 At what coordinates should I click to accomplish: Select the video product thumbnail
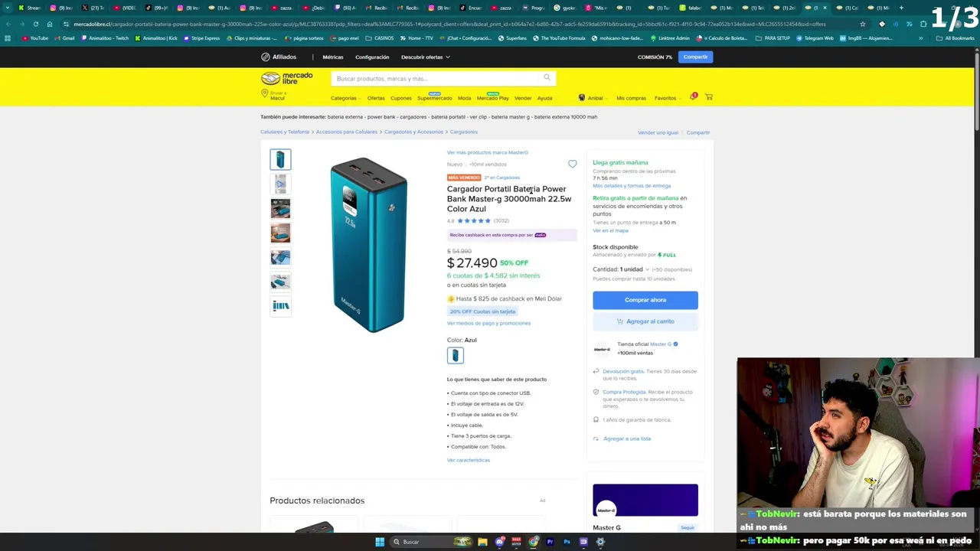point(280,184)
